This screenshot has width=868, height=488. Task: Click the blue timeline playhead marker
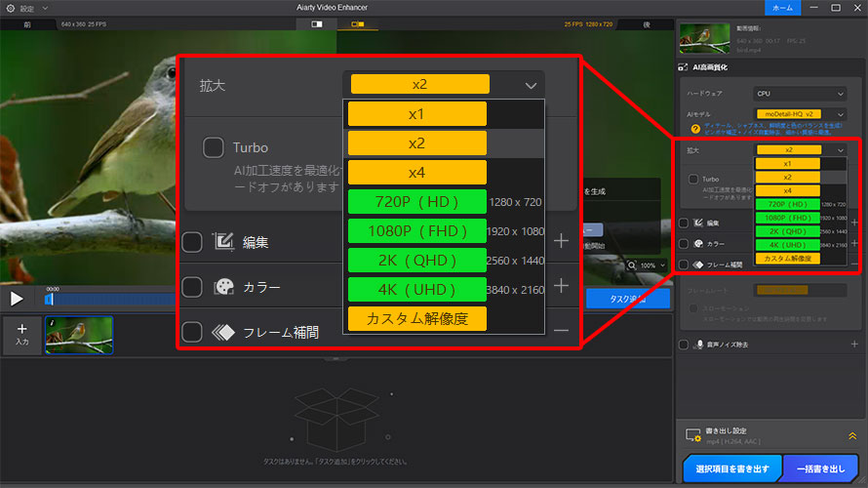pyautogui.click(x=50, y=299)
